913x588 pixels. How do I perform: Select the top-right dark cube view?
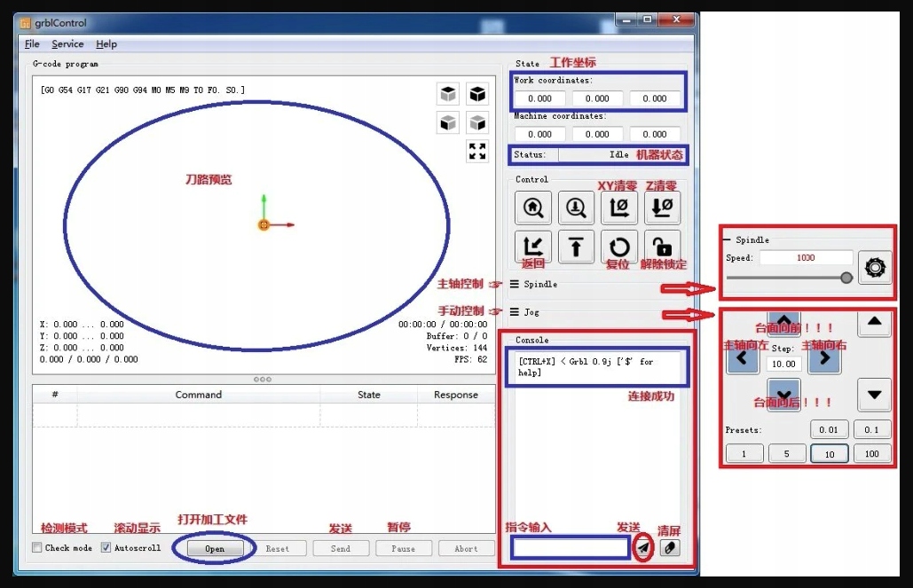[x=477, y=94]
